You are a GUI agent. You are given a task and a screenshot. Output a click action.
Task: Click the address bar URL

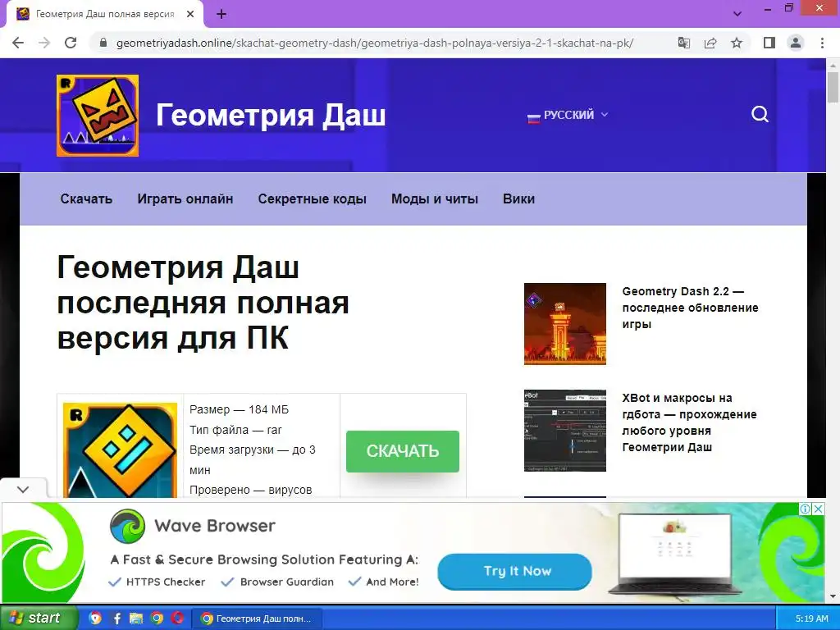374,43
